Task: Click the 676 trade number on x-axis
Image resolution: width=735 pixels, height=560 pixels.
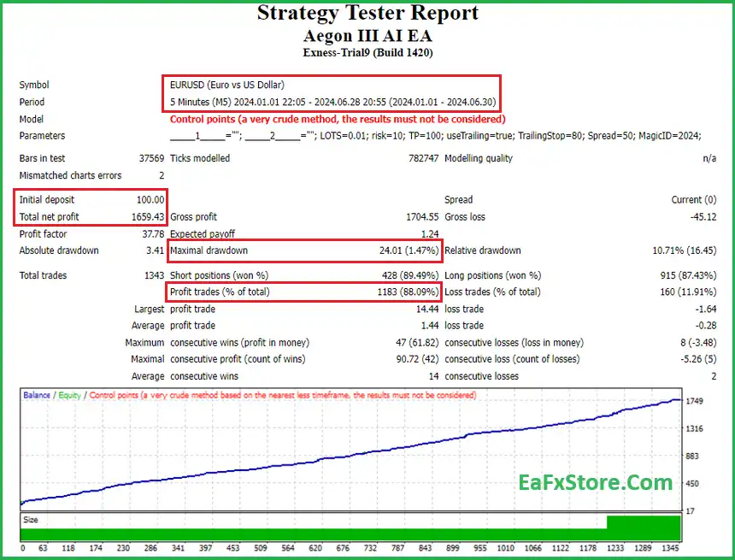Action: [x=343, y=548]
